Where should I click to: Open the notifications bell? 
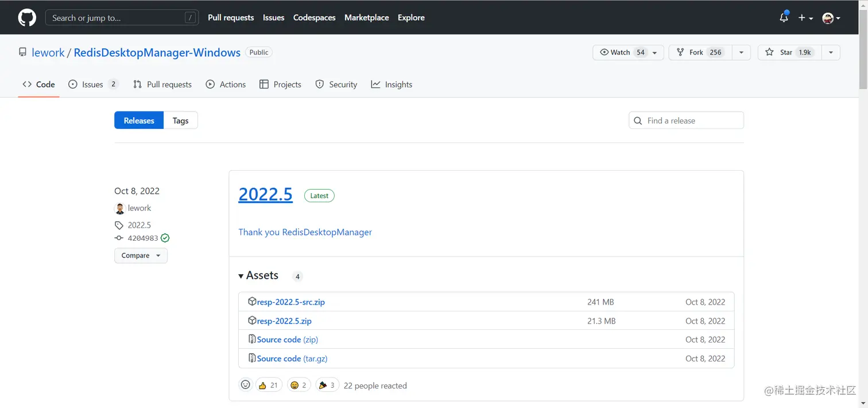click(784, 18)
